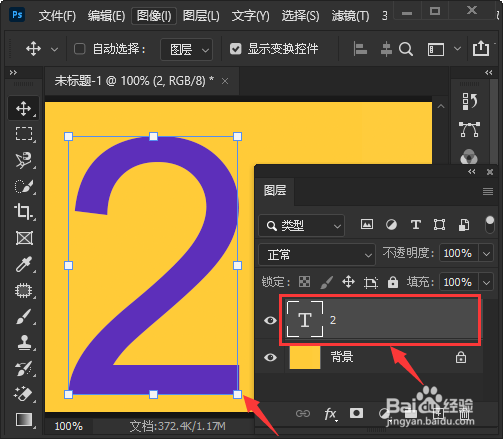Filter layers by shape layers icon

[439, 225]
